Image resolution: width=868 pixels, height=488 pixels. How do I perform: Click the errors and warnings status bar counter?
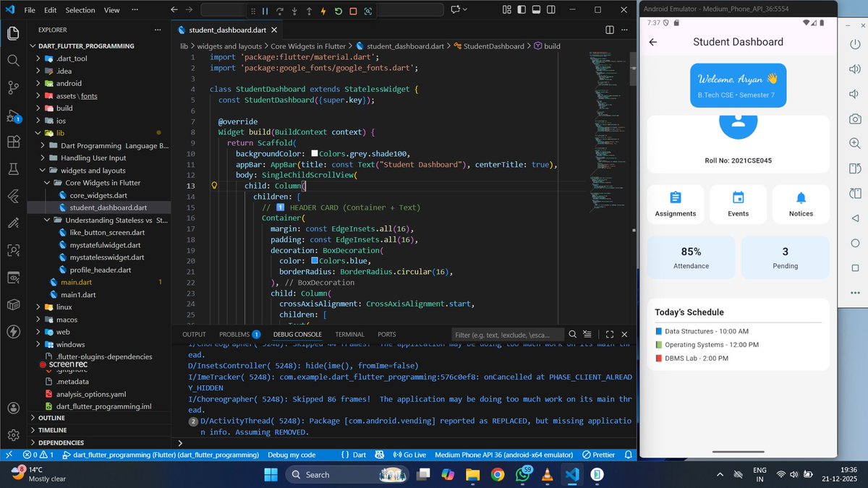38,455
